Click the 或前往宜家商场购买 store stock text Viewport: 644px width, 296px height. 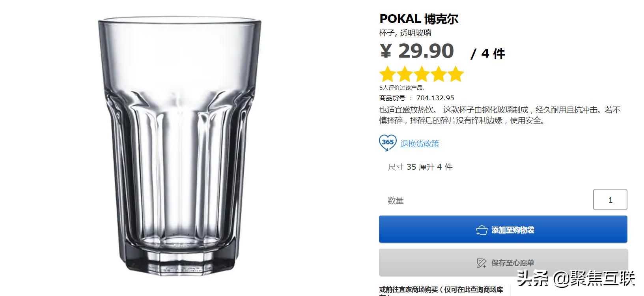(441, 290)
